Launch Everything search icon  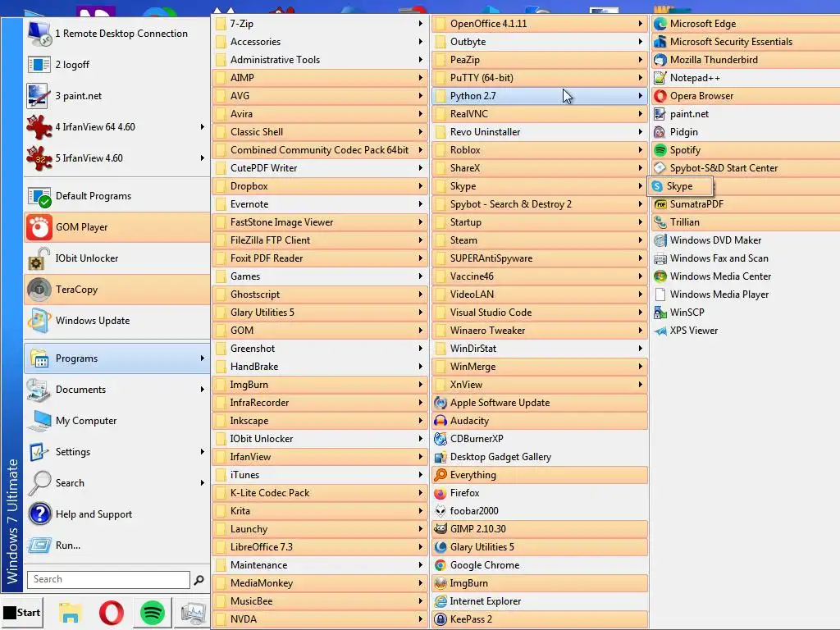441,475
